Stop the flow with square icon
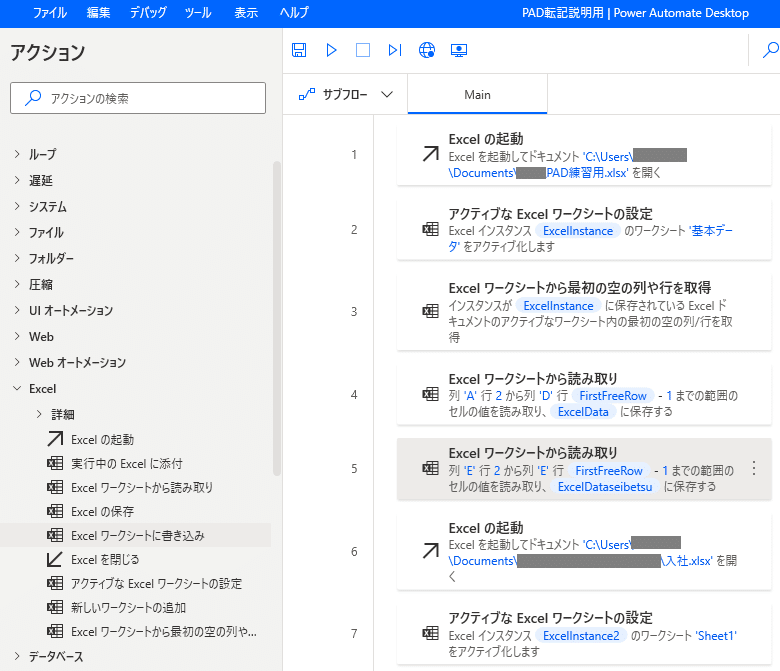The width and height of the screenshot is (780, 671). (x=363, y=50)
